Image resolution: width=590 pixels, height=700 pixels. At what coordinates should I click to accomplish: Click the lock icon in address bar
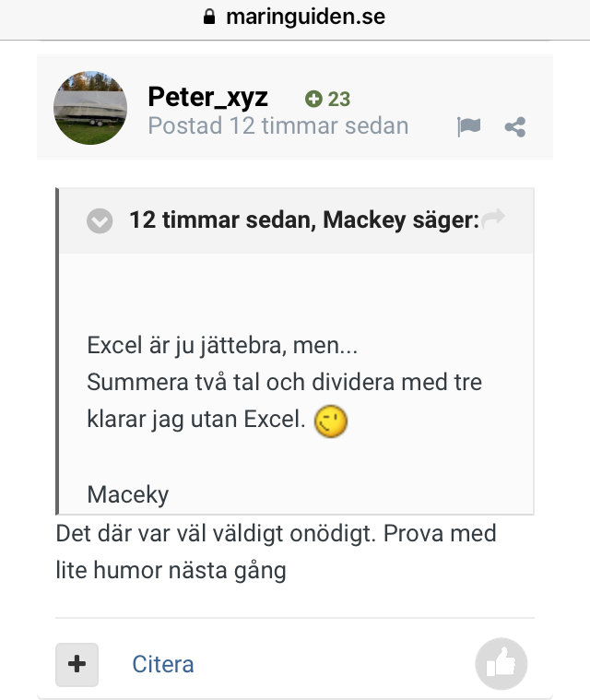click(x=209, y=17)
